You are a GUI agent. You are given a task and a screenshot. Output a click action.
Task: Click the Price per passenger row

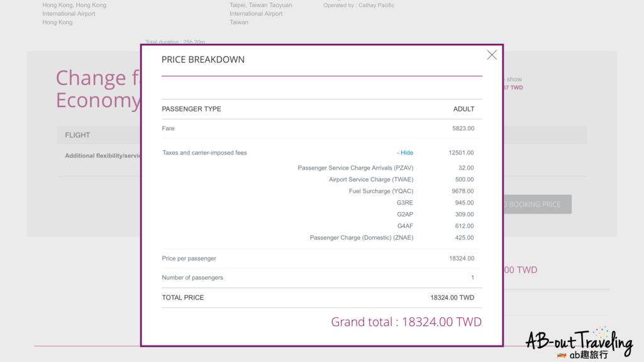click(189, 259)
